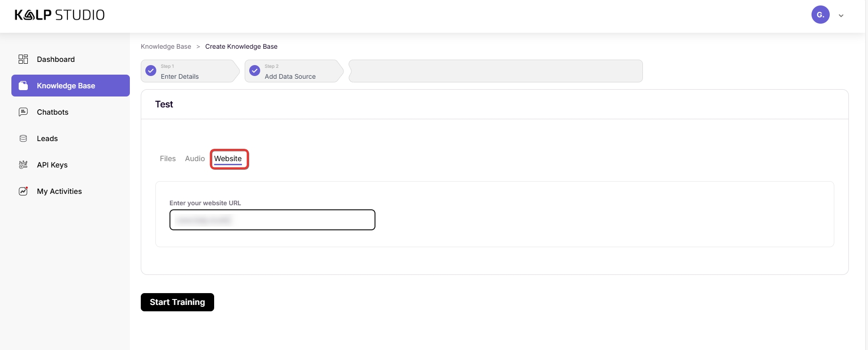Click the My Activities chart icon

(23, 191)
